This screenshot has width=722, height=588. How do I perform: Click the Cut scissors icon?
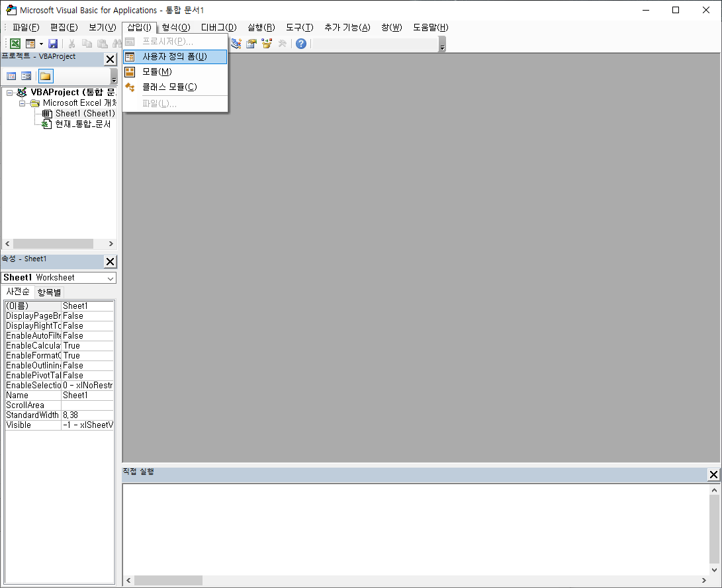[71, 44]
